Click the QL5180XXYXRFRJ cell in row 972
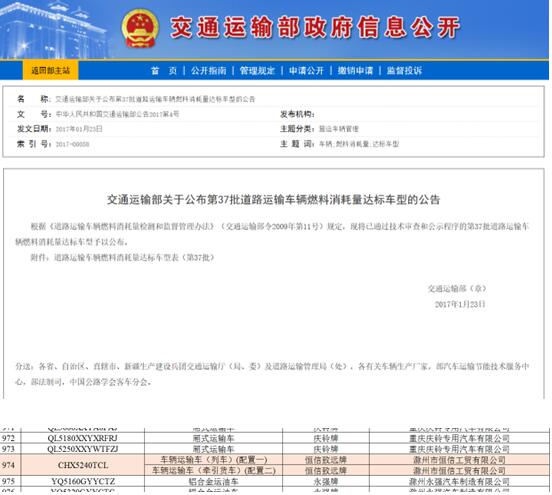Screen dimensions: 552x495 click(x=83, y=438)
